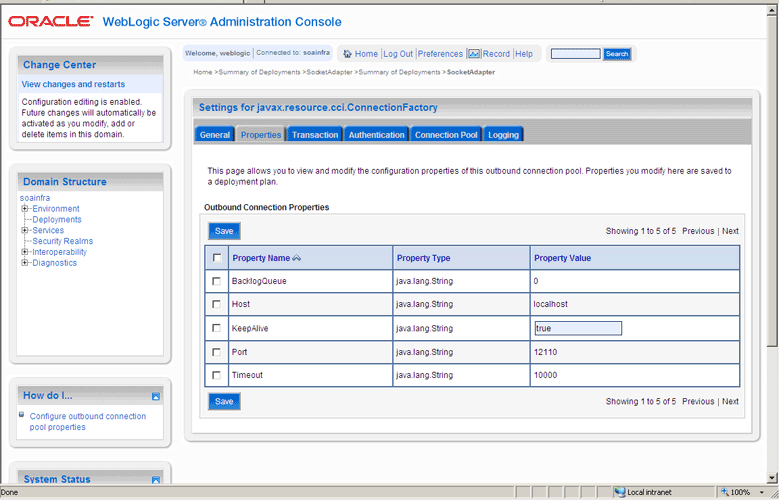The width and height of the screenshot is (779, 500).
Task: Click the KeepAlive value input field
Action: pyautogui.click(x=578, y=329)
